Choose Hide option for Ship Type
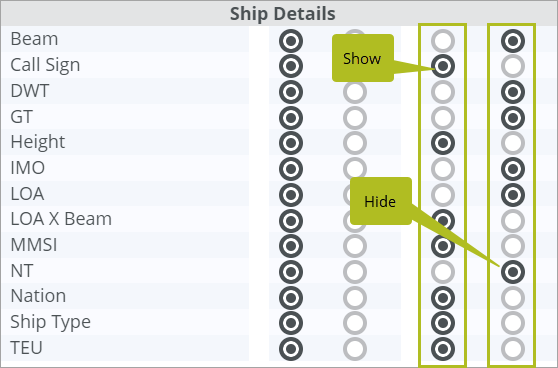Screen dimensions: 558x368 coord(513,323)
